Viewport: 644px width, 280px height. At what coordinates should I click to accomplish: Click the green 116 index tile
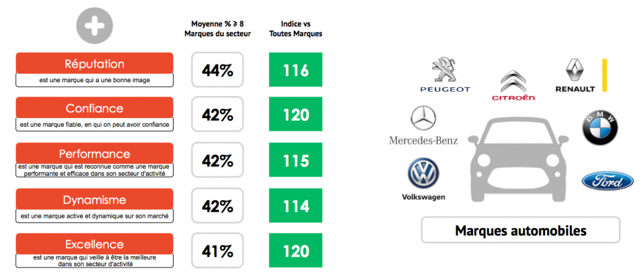click(x=296, y=70)
